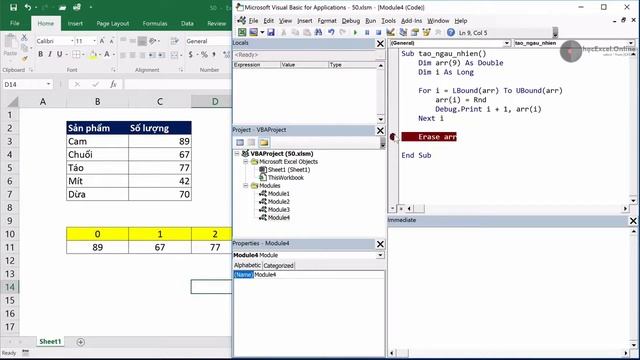Viewport: 640px width, 360px height.
Task: Open the Calibri font name dropdown
Action: [x=72, y=41]
